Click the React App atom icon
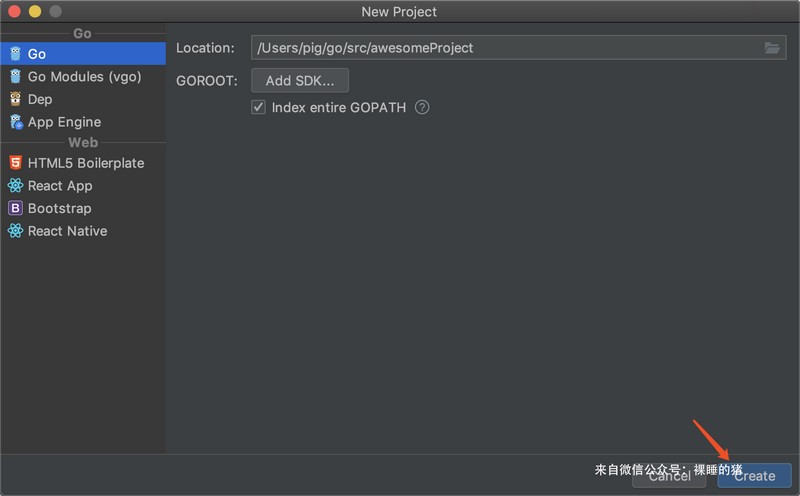This screenshot has height=496, width=800. (x=15, y=185)
